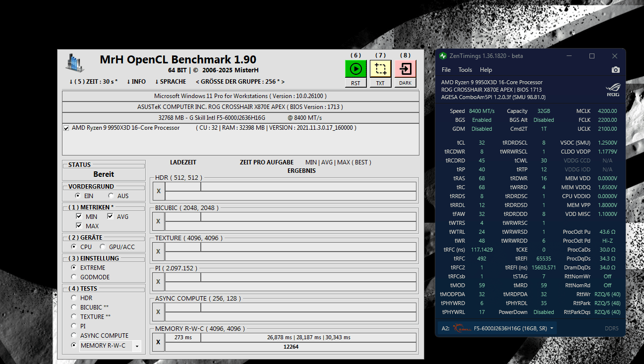The width and height of the screenshot is (644, 364).
Task: Open the INFO menu
Action: (x=136, y=82)
